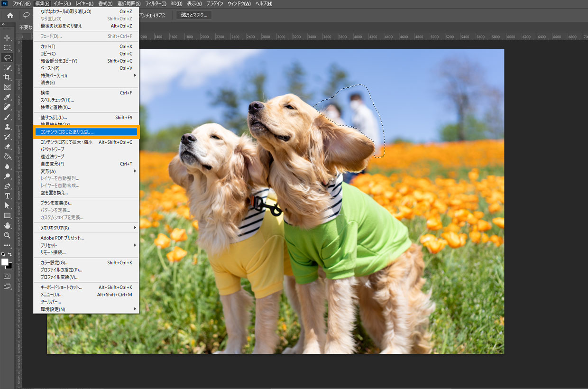Select the Dodge tool

click(x=7, y=176)
